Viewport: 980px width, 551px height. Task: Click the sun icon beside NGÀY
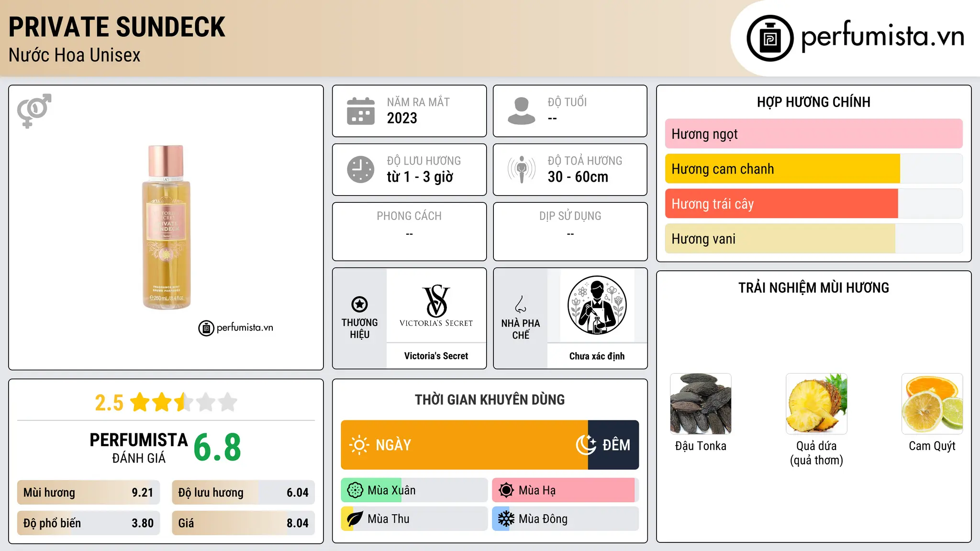tap(359, 445)
